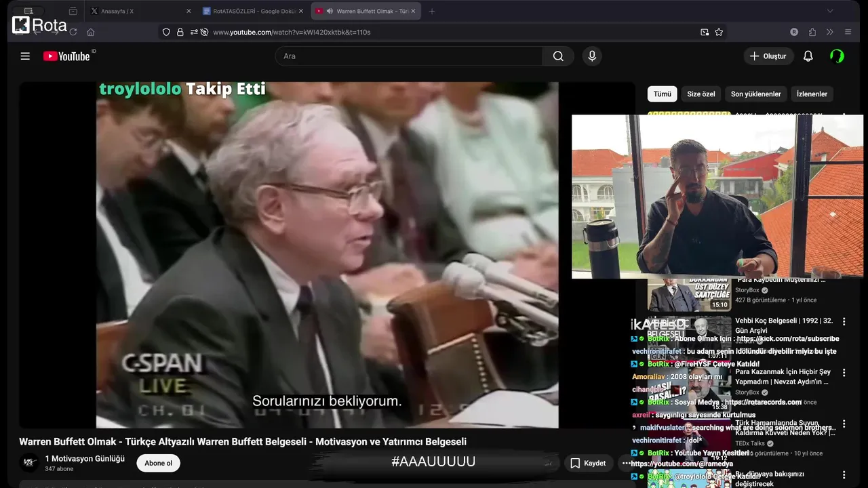Open the tab overview icon
The image size is (868, 488).
[x=73, y=11]
